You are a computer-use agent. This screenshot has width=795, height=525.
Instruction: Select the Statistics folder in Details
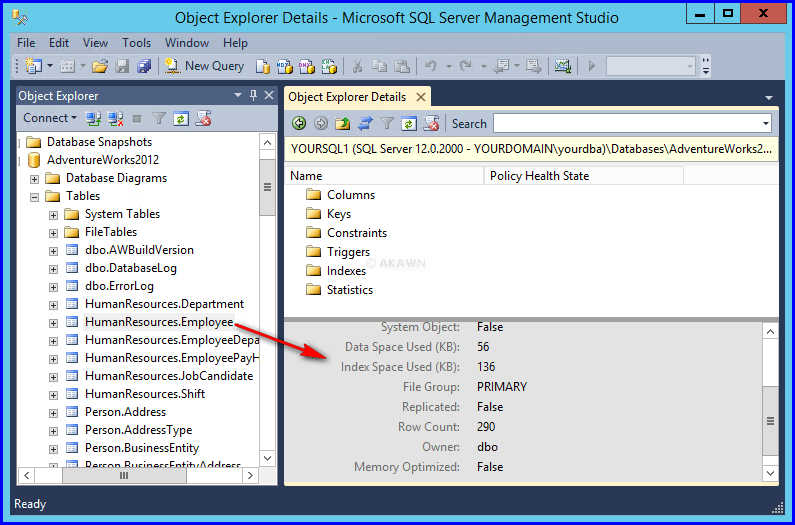(x=350, y=290)
